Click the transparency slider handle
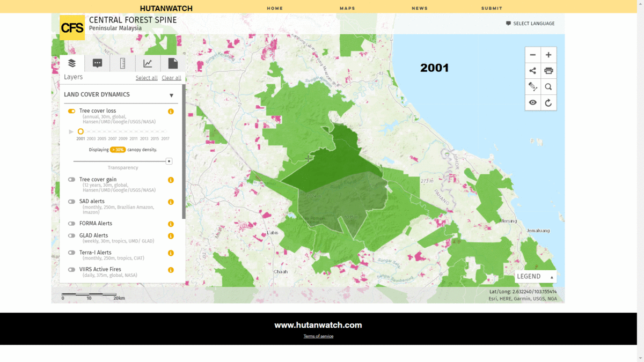Viewport: 644px width, 362px height. (169, 161)
